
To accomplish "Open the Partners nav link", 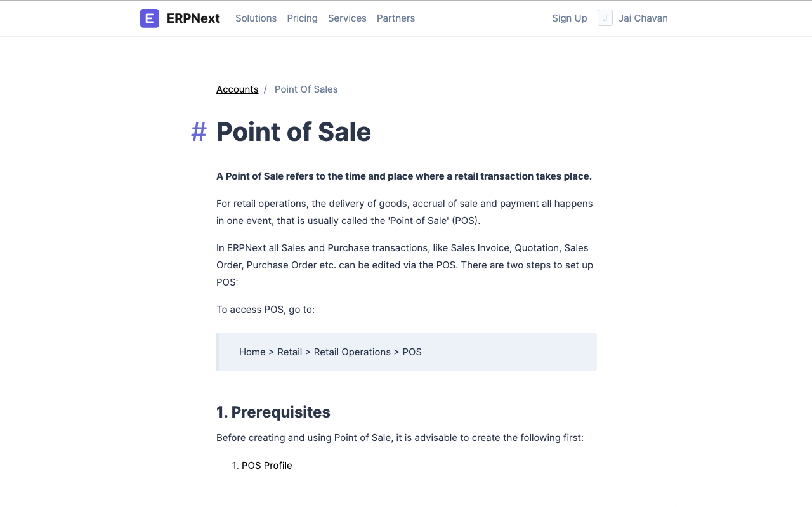I will [x=396, y=18].
